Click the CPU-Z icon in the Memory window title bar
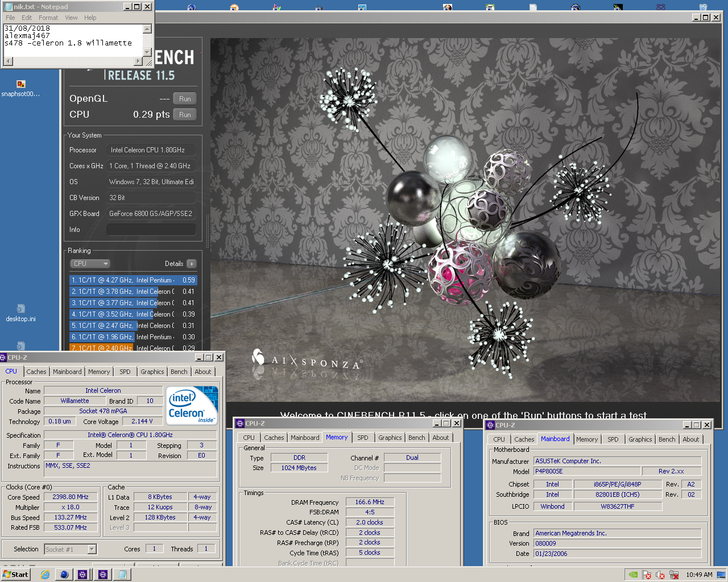 pyautogui.click(x=240, y=423)
